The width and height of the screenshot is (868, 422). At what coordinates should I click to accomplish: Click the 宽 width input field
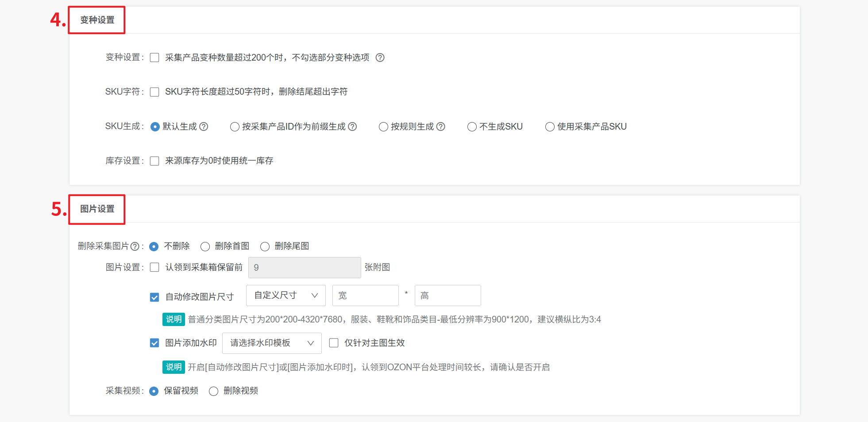(x=365, y=295)
